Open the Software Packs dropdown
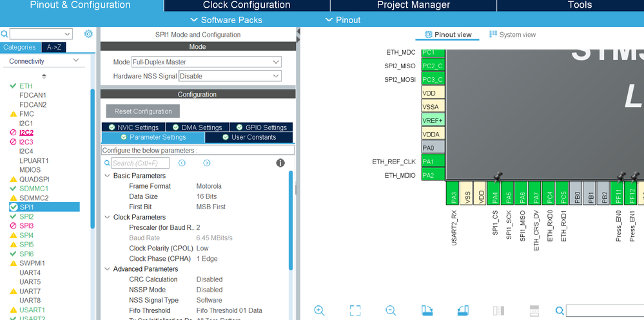Image resolution: width=644 pixels, height=320 pixels. [226, 20]
